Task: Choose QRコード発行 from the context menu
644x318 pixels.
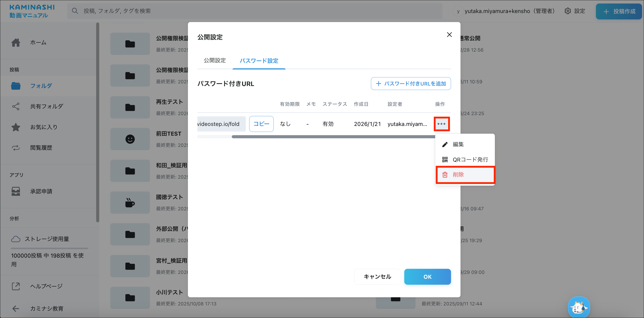Action: (465, 159)
